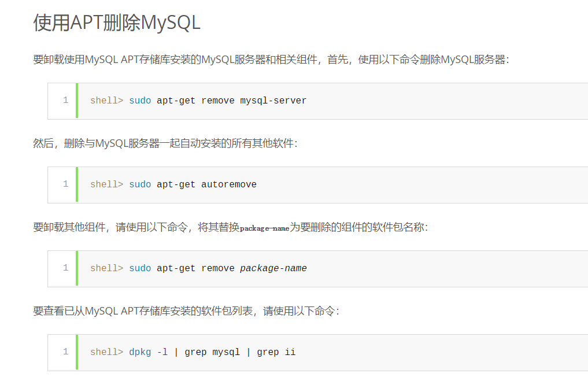The image size is (588, 377).
Task: Click grep ii at end of dpkg command
Action: pos(276,352)
